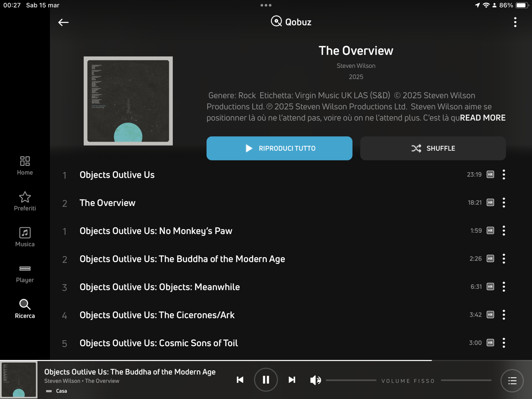Pause the current playback
This screenshot has height=399, width=532.
tap(266, 380)
